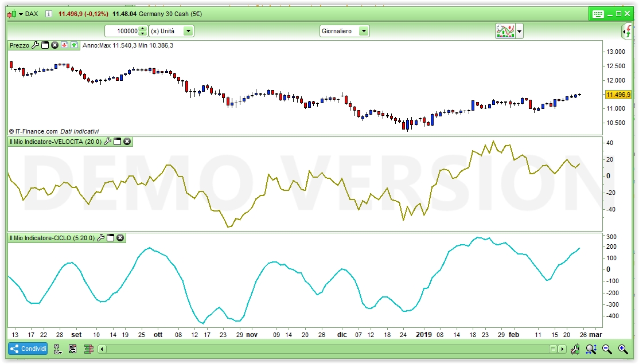The image size is (639, 364).
Task: Click the 11.496,9 (-0,12%) quote text
Action: pos(83,14)
